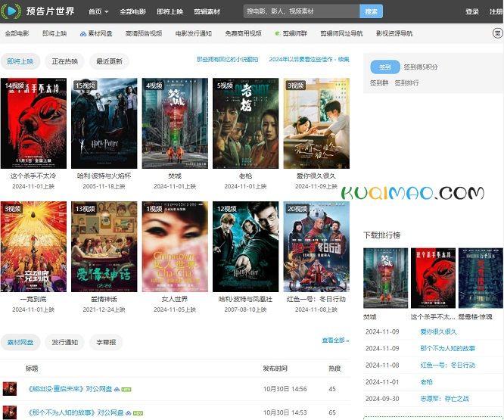The image size is (504, 420).
Task: Open the 焚城 poster in main grid
Action: [175, 123]
